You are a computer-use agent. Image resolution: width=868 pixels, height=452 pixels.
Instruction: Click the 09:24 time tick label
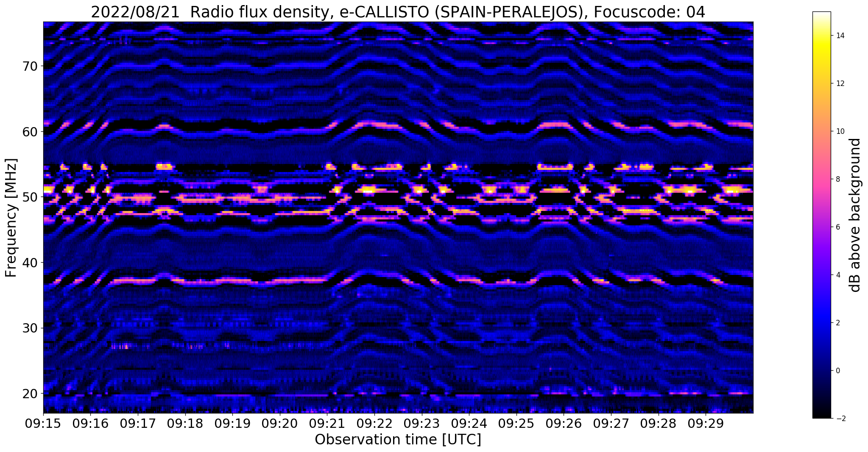pos(469,423)
